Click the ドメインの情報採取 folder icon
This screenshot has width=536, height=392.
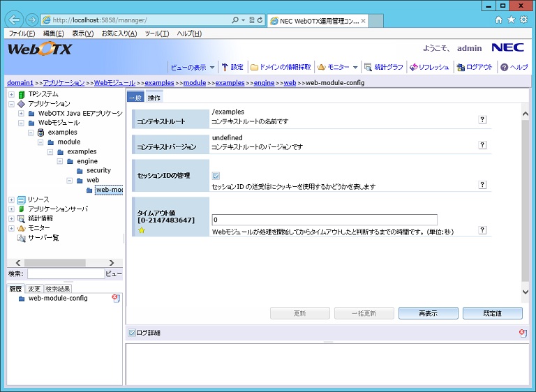(x=255, y=68)
